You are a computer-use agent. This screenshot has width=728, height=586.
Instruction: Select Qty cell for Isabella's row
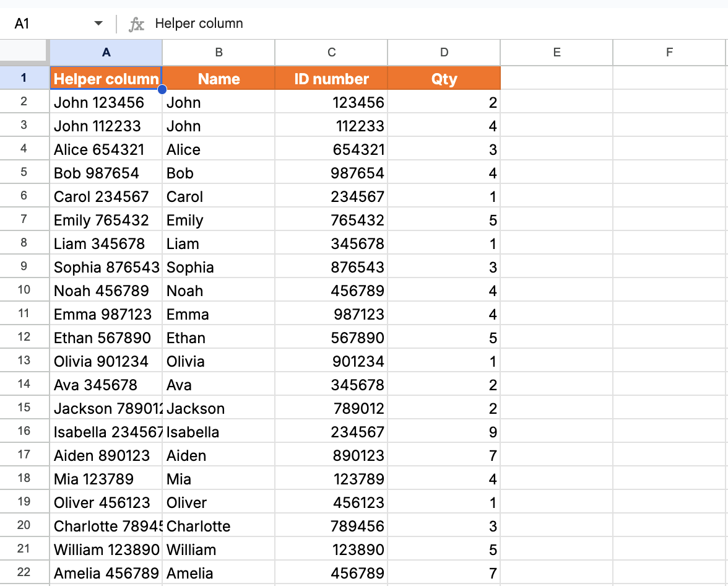(444, 432)
